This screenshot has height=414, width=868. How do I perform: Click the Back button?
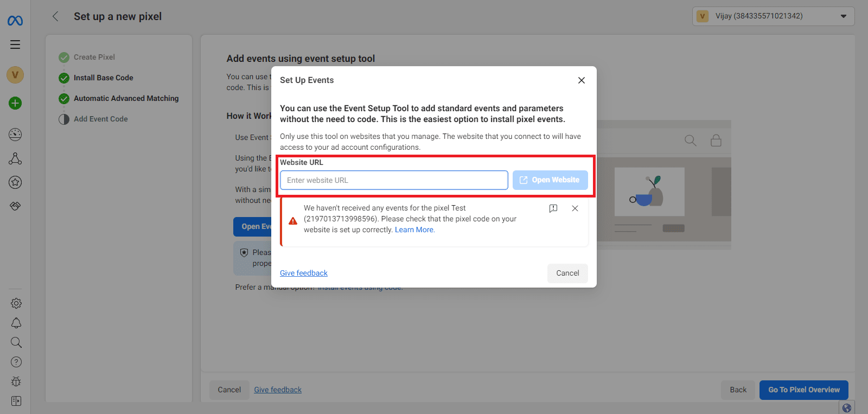point(738,390)
